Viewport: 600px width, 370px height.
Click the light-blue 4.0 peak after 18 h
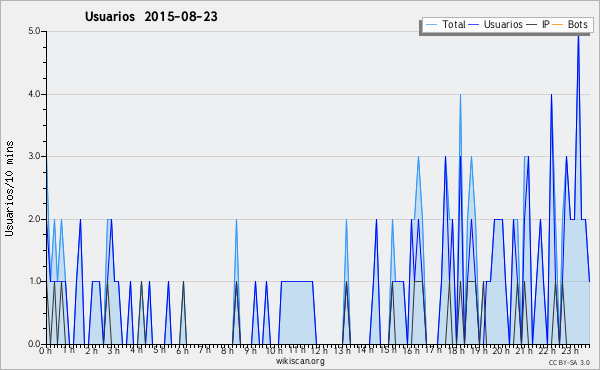(x=460, y=96)
